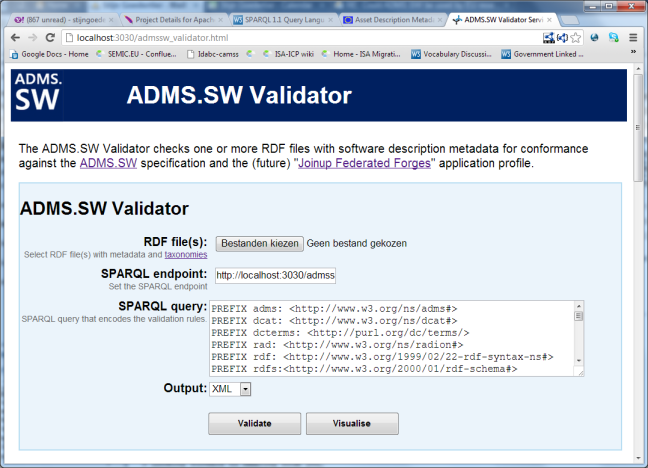Bookmark this page with the star icon
This screenshot has height=468, width=648.
(x=576, y=38)
